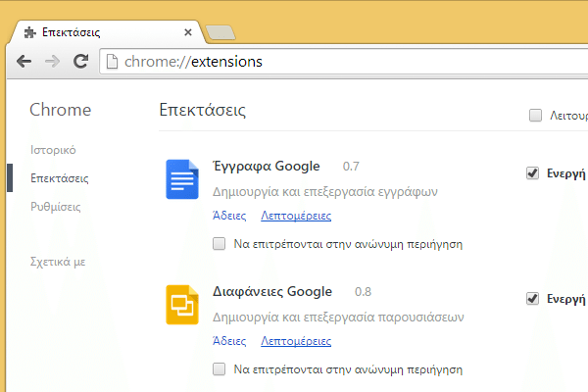
Task: Open Ρυθμίσεις in the sidebar
Action: (56, 207)
